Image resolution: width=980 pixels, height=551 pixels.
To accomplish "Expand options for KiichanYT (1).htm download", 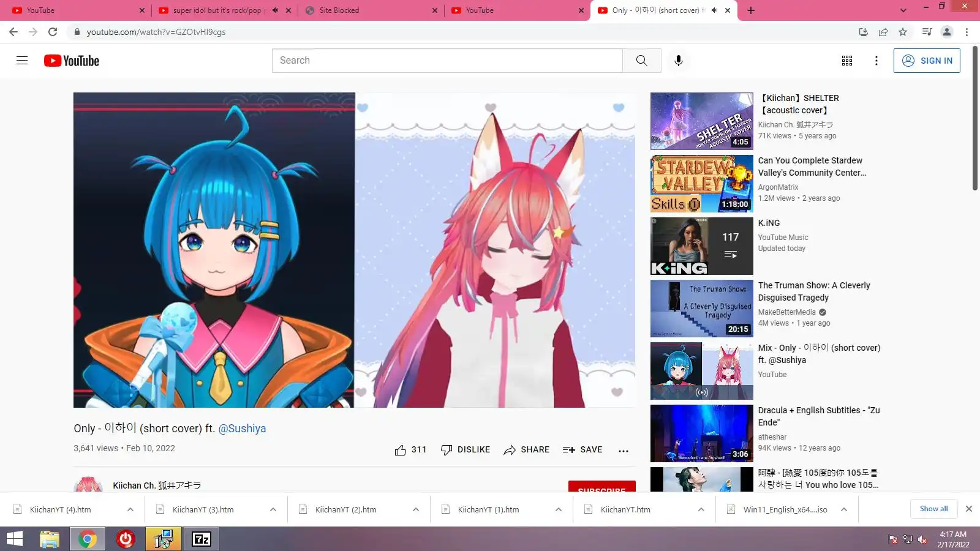I will click(559, 509).
